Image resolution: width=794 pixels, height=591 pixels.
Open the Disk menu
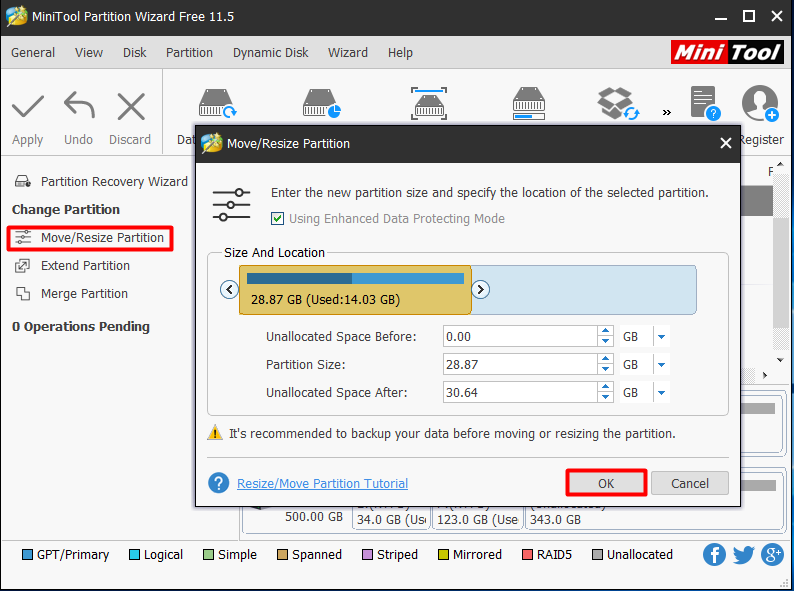pyautogui.click(x=135, y=53)
